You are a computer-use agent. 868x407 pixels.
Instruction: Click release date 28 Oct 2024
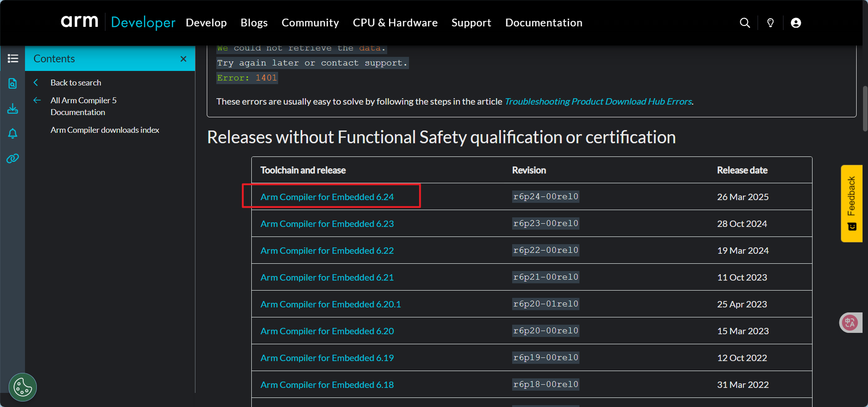(x=742, y=224)
